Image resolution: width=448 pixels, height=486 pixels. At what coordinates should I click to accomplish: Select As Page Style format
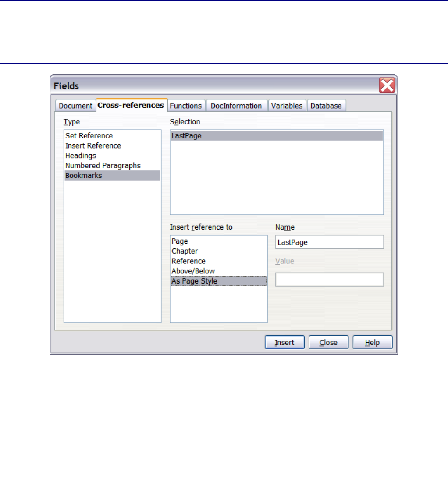219,281
